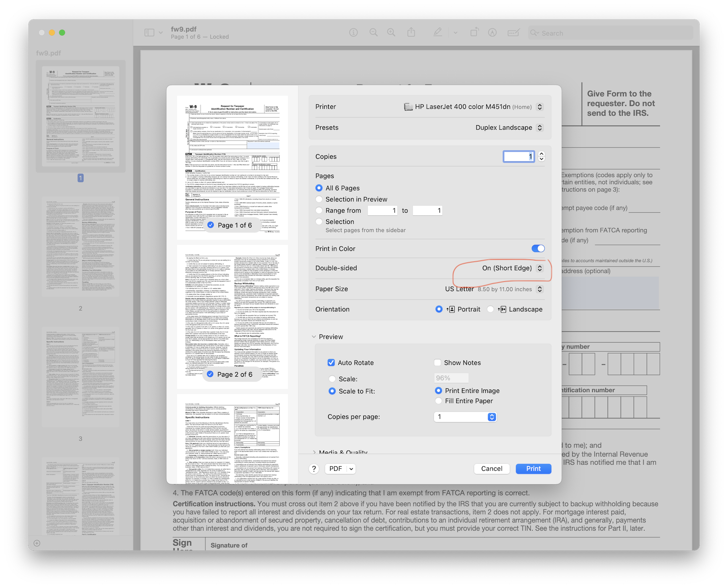Collapse the Preview section disclosure
Viewport: 728px width, 588px height.
(314, 337)
